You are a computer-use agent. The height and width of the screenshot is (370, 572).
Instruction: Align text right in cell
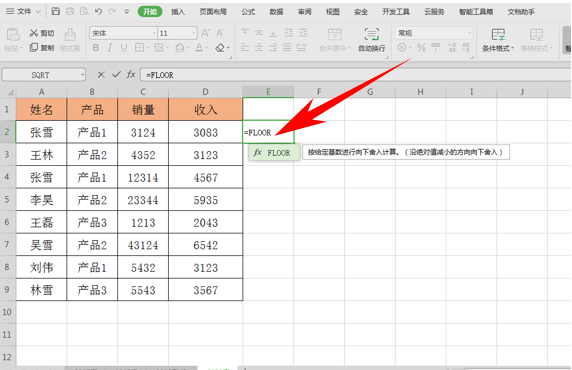(x=273, y=47)
